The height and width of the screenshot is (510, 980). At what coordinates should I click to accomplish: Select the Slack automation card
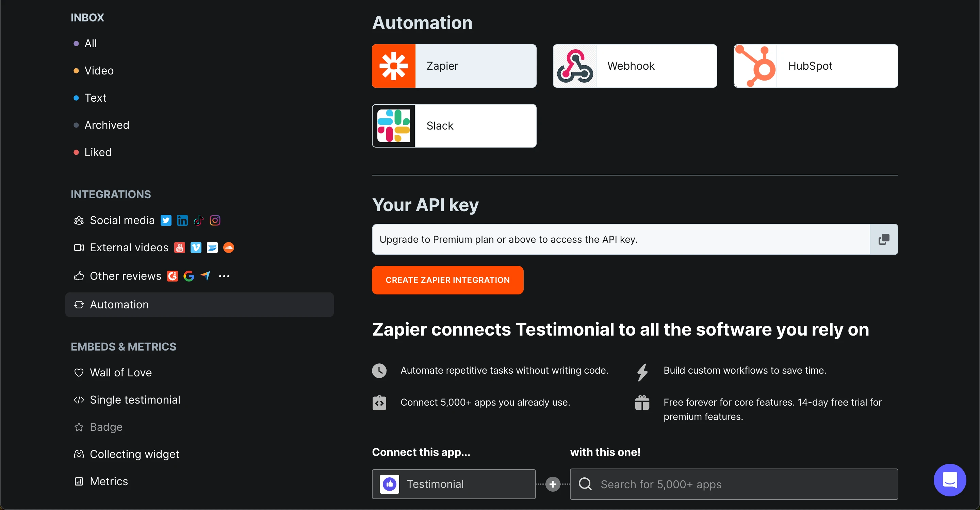pyautogui.click(x=454, y=126)
